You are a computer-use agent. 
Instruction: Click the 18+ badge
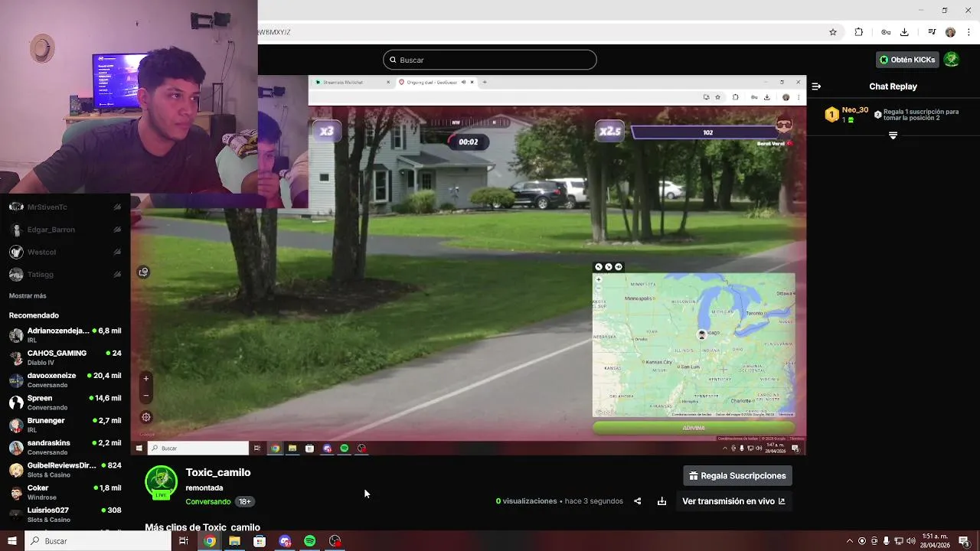coord(244,501)
